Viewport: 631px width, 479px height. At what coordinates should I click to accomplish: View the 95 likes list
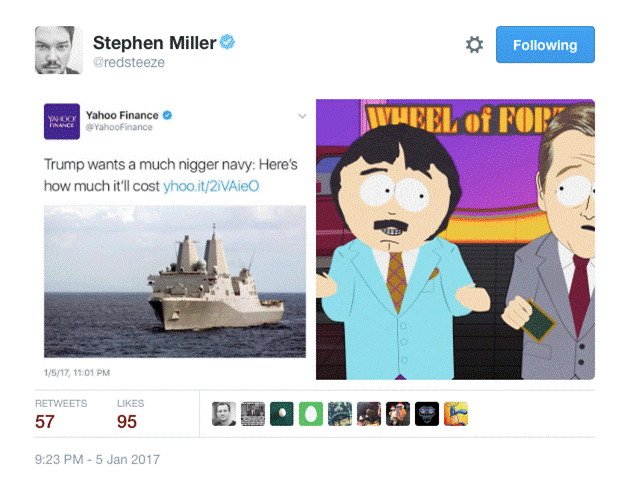130,414
